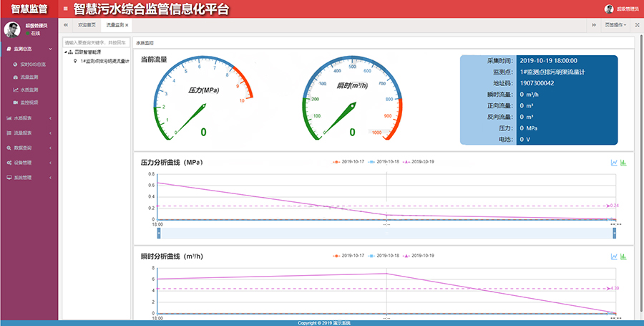This screenshot has width=644, height=326.
Task: Click the address code 1907300042
Action: (x=537, y=83)
